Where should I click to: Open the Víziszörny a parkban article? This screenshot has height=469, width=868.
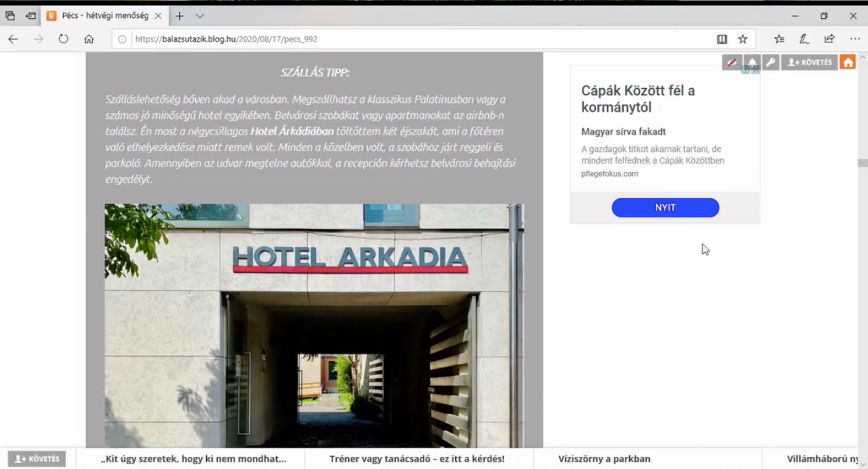tap(605, 459)
